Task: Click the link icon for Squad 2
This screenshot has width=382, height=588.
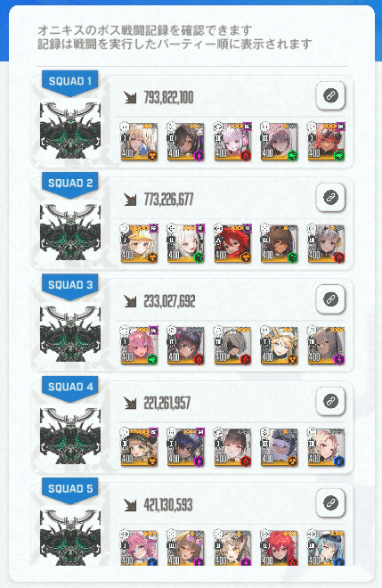Action: (330, 198)
